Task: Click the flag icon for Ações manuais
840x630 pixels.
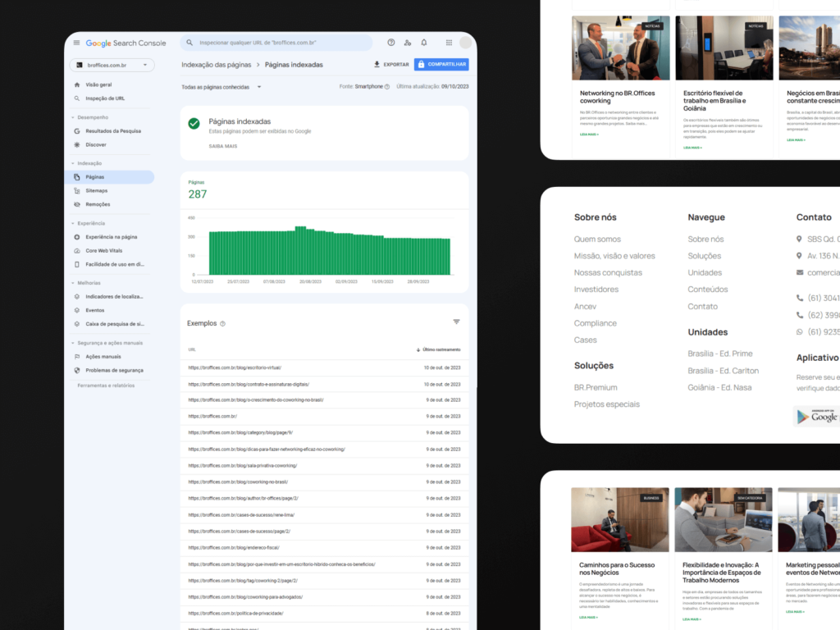Action: coord(77,357)
